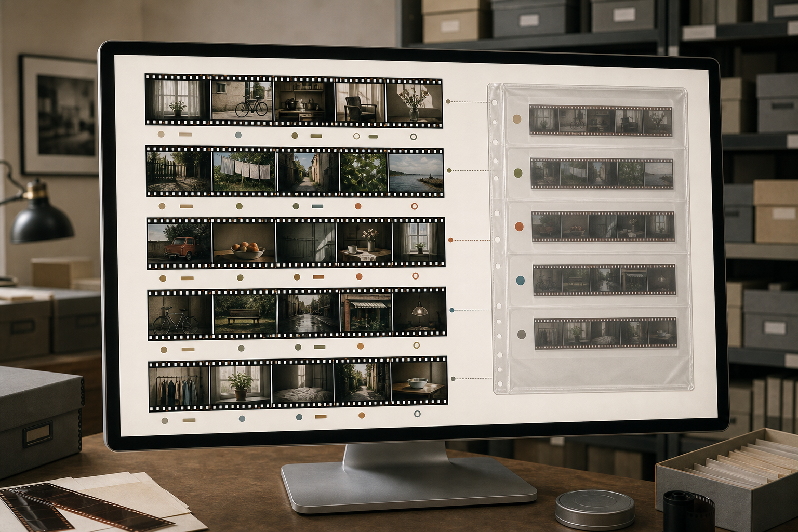Click the orange connector dot ending the third strip
The height and width of the screenshot is (532, 798).
(450, 240)
